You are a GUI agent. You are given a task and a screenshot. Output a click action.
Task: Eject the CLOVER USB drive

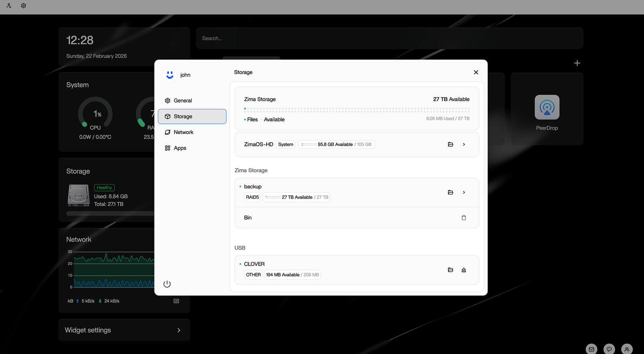[464, 270]
